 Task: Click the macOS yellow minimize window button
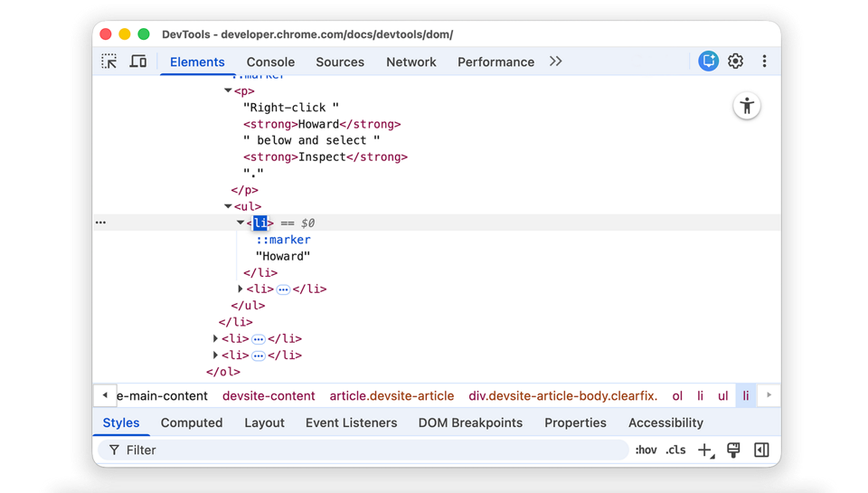[x=125, y=34]
